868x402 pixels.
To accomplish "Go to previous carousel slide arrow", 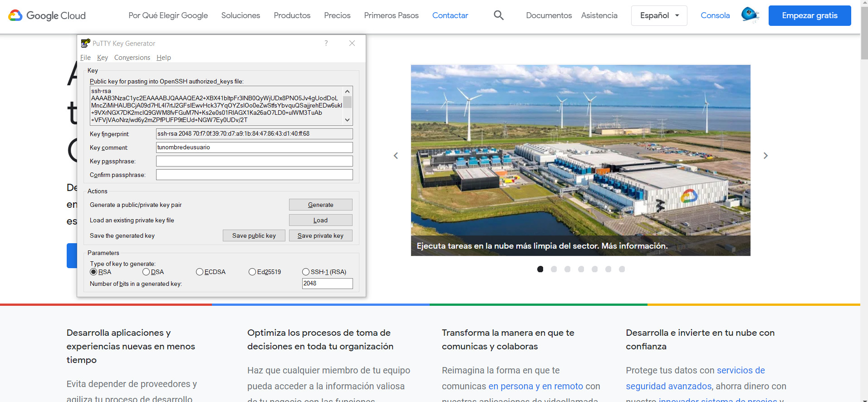I will 396,156.
